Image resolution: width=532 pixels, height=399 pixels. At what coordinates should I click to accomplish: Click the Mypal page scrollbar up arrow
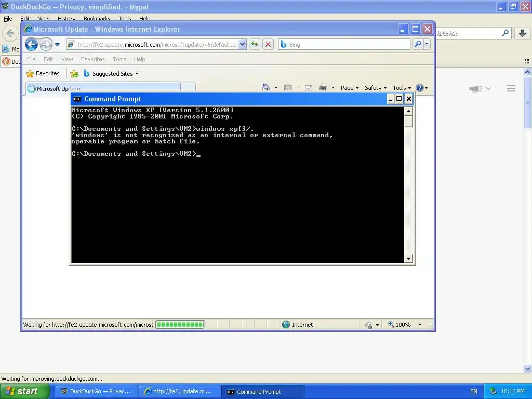click(x=527, y=72)
